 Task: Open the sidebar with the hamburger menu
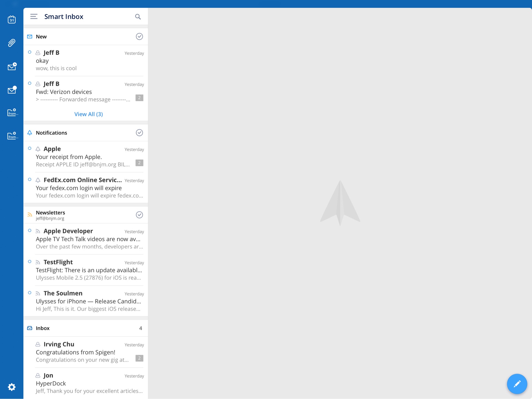(34, 16)
